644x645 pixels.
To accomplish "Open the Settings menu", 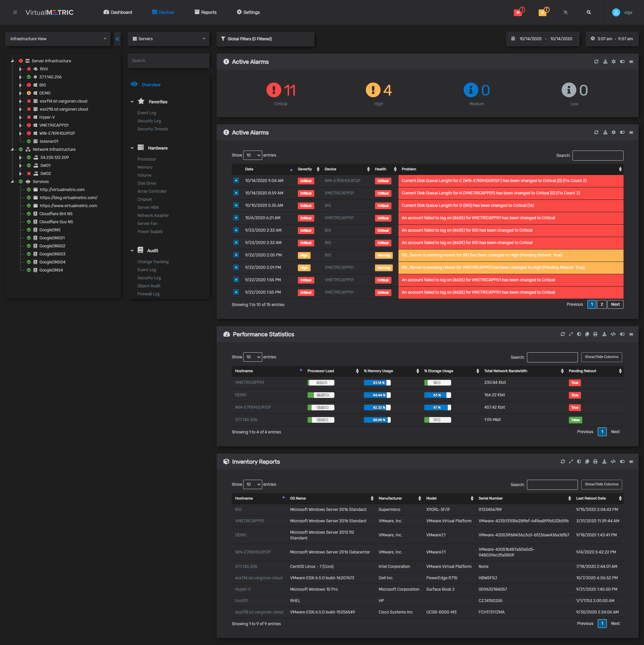I will click(x=248, y=12).
